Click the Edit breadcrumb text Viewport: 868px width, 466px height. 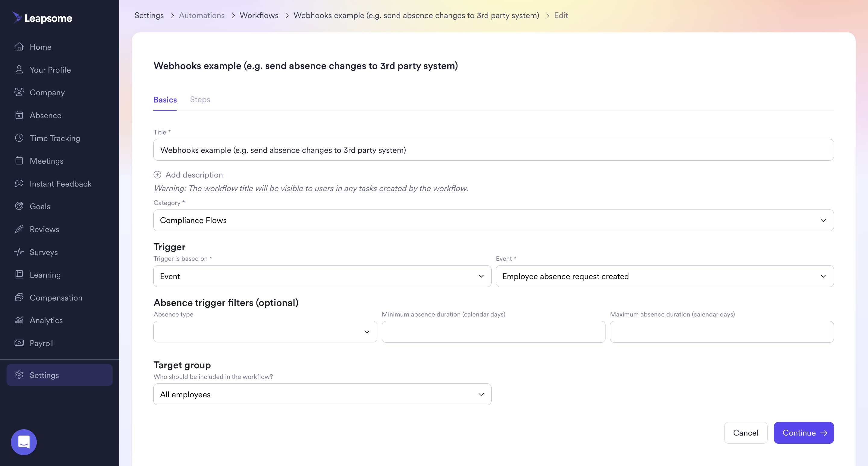point(561,15)
